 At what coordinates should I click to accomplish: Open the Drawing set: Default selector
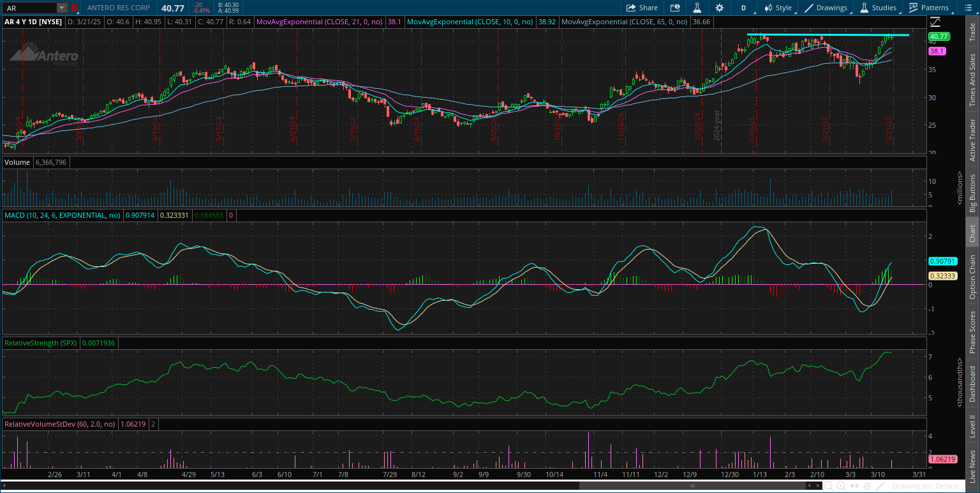(925, 486)
